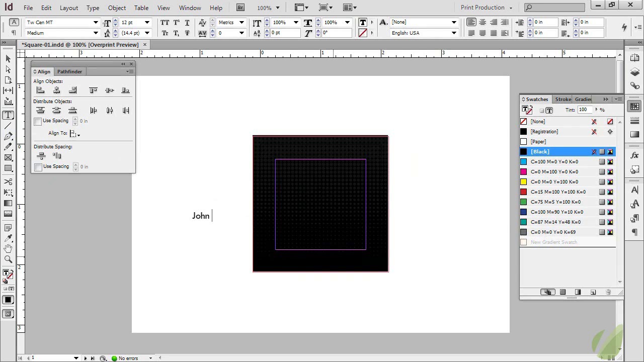Open the Align To dropdown
Viewport: 644px width, 362px height.
click(x=74, y=134)
